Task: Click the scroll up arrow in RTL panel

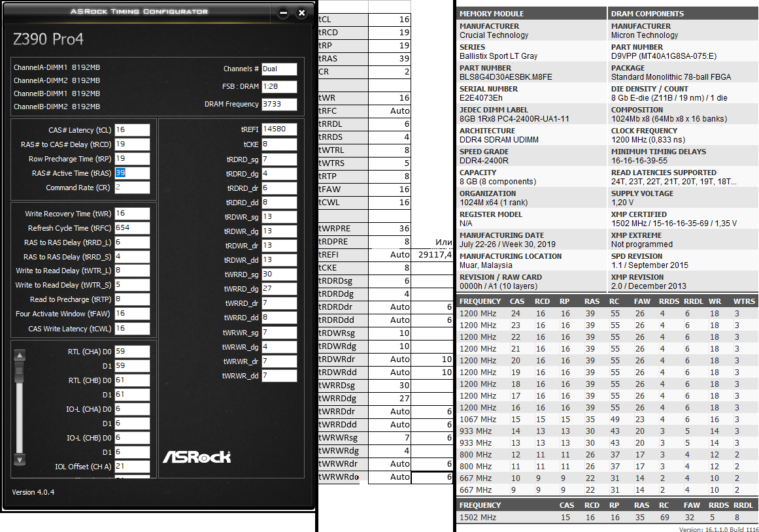Action: (20, 355)
